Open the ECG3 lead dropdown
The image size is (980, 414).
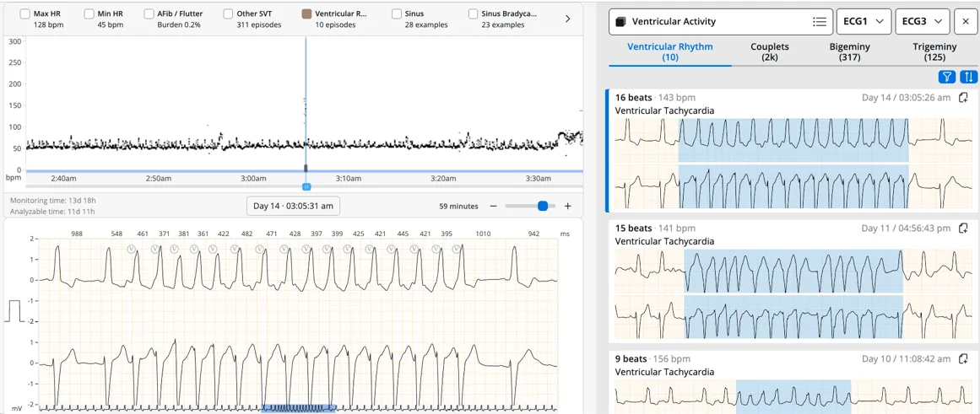(923, 21)
